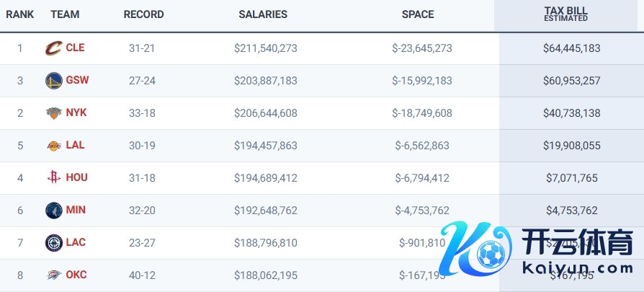Sort by Salaries column header

(263, 14)
